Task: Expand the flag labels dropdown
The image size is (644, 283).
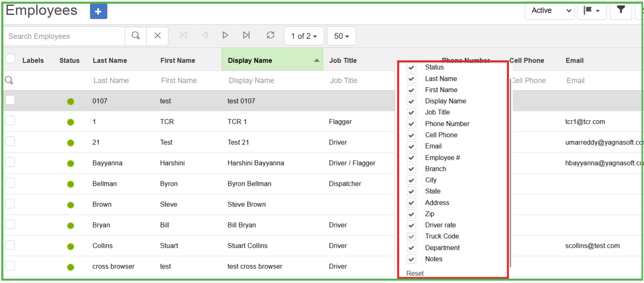Action: [x=592, y=10]
